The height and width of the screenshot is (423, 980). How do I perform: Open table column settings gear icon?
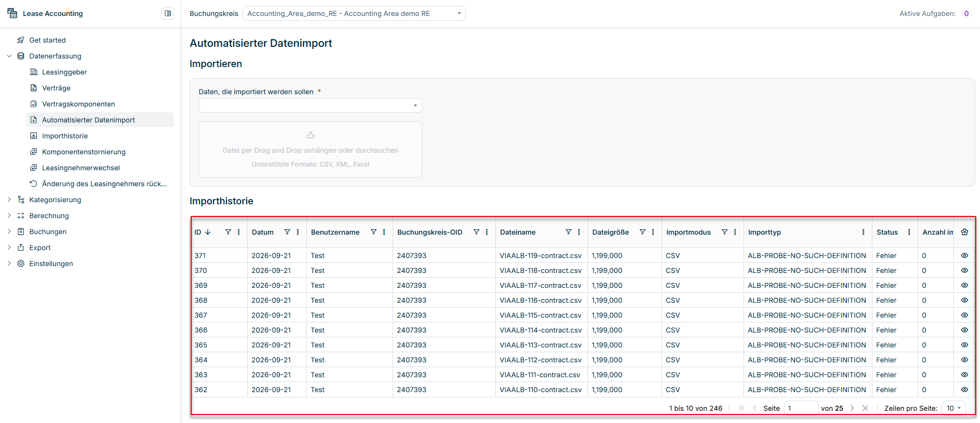[x=965, y=232]
